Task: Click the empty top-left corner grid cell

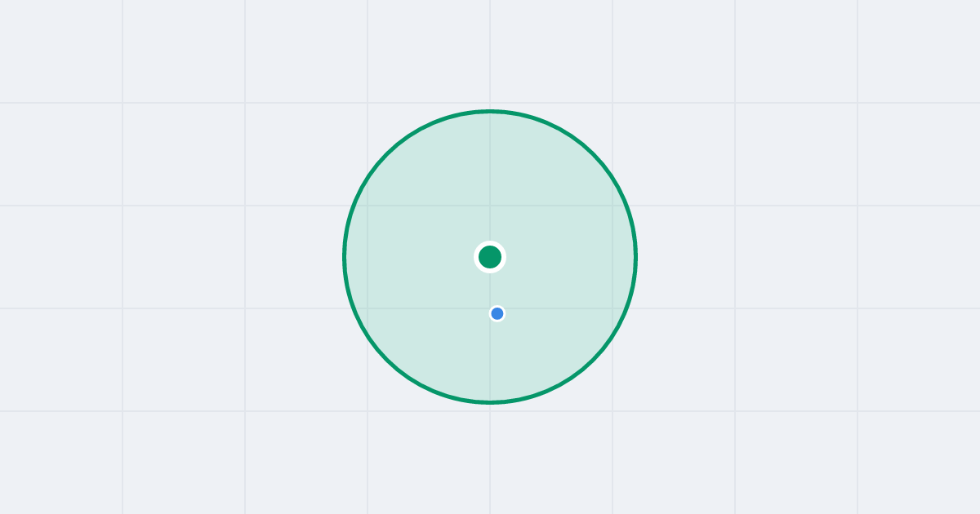Action: [x=61, y=51]
